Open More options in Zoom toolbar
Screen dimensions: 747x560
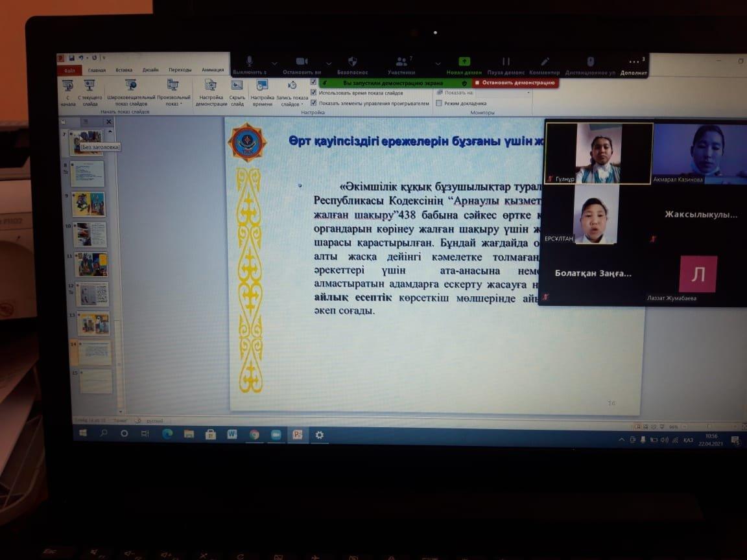tap(634, 65)
